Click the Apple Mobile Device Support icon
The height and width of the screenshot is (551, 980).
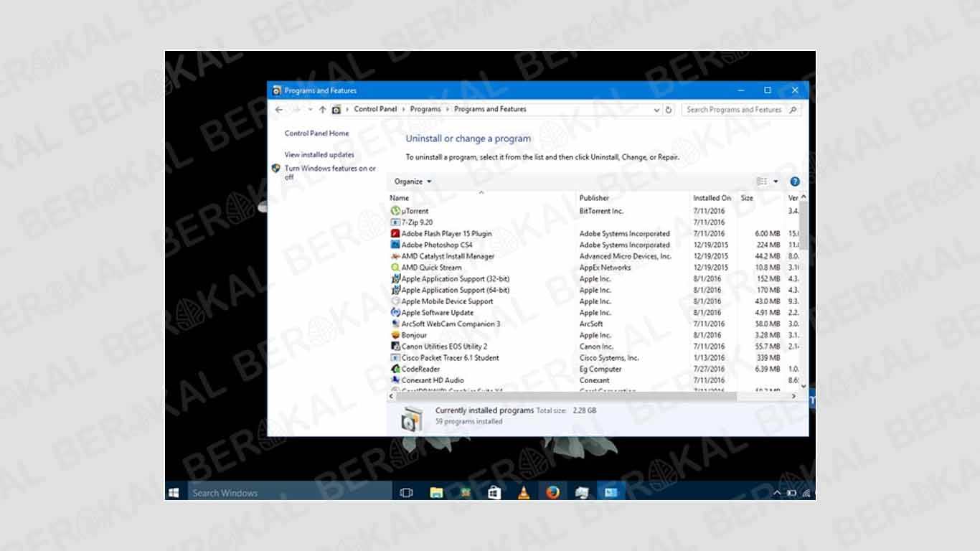[x=395, y=301]
